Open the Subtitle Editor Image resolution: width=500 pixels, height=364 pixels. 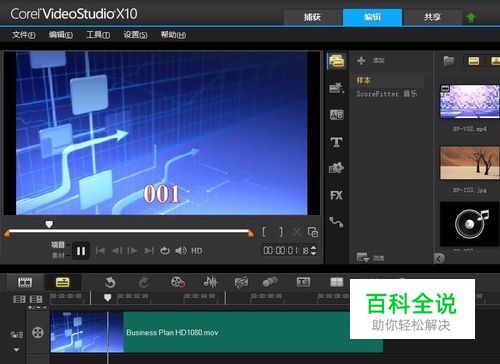(303, 282)
